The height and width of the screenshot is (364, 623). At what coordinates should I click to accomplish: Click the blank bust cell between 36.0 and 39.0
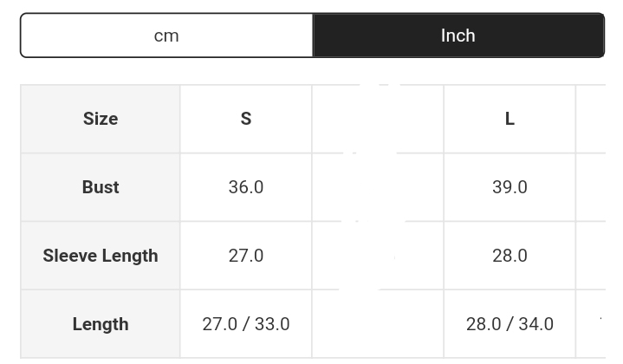click(378, 187)
